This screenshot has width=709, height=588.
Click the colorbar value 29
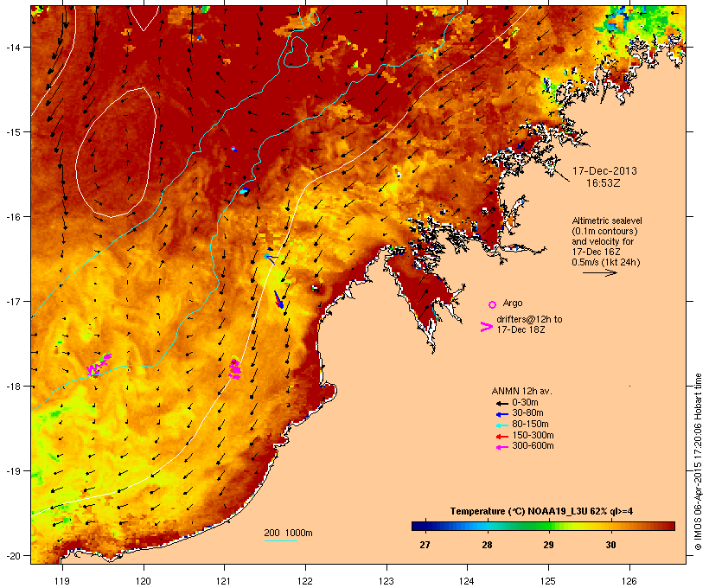[x=548, y=545]
